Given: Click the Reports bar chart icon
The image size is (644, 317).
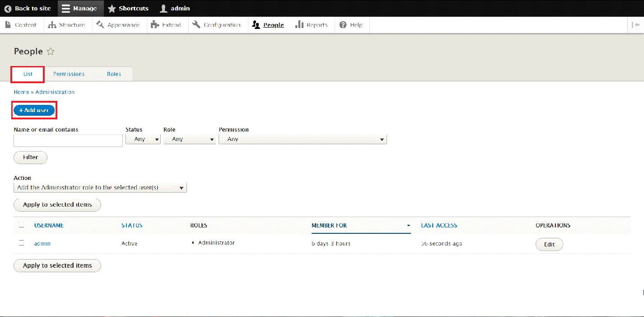Looking at the screenshot, I should click(x=299, y=25).
